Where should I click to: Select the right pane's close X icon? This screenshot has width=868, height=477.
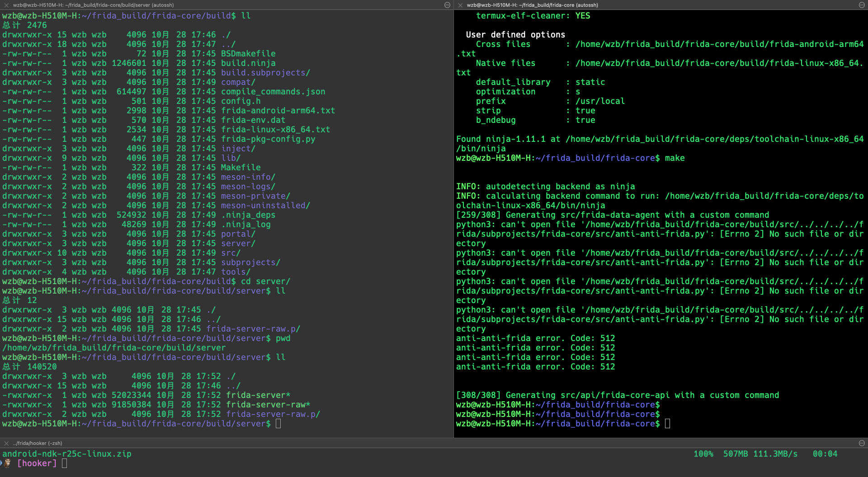pyautogui.click(x=460, y=5)
